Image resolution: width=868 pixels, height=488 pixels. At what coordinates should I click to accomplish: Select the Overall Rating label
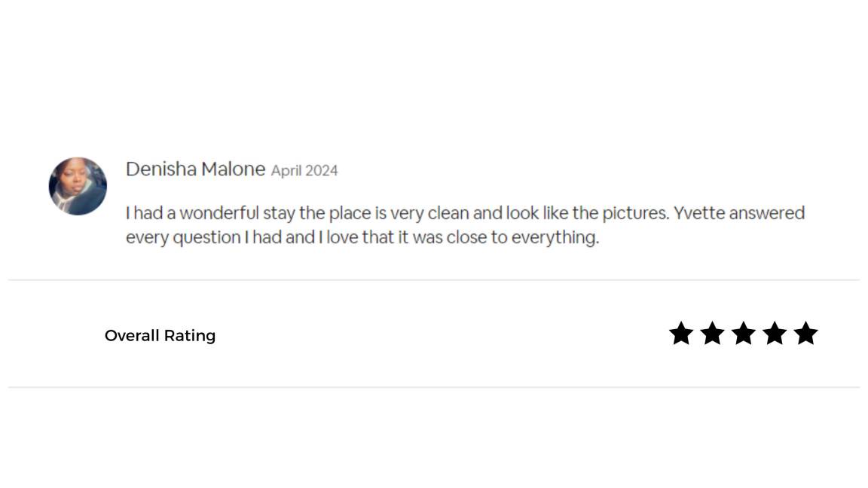pyautogui.click(x=160, y=336)
